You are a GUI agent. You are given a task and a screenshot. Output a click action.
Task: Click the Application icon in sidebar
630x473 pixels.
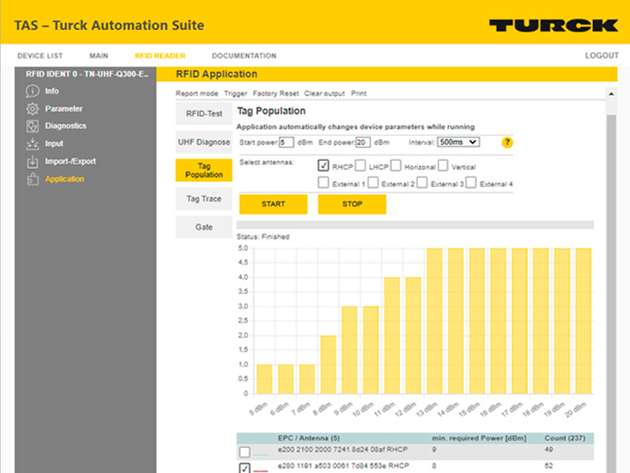coord(33,179)
